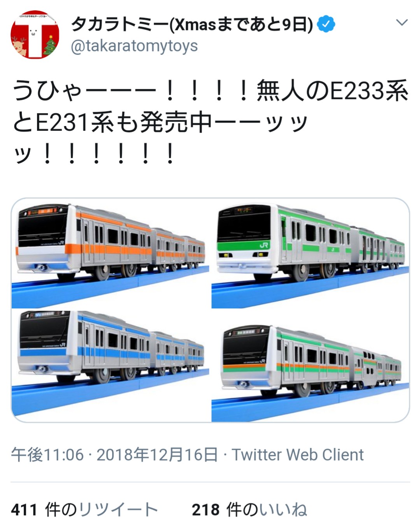Open the Takara Tomy profile avatar
The image size is (420, 530).
pyautogui.click(x=35, y=35)
